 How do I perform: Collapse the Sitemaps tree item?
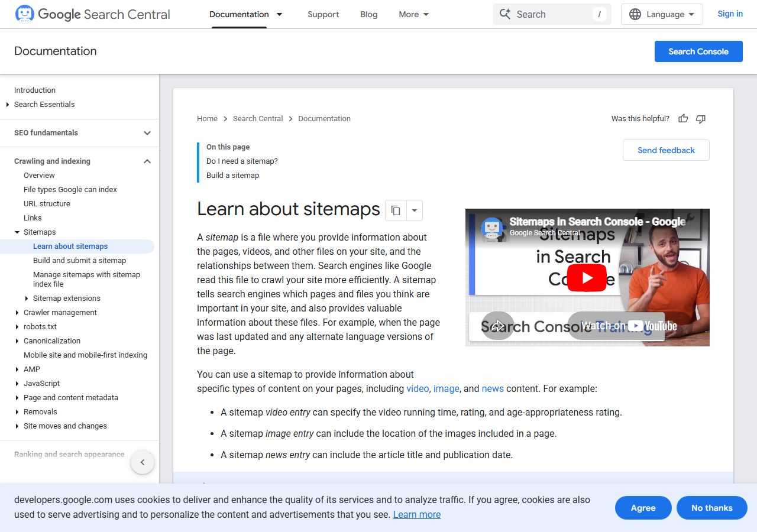pos(17,232)
